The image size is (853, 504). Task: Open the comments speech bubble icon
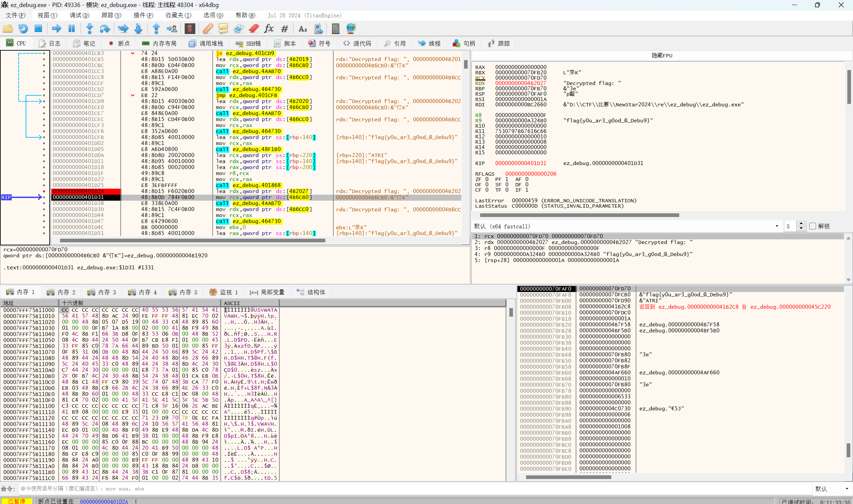[223, 29]
